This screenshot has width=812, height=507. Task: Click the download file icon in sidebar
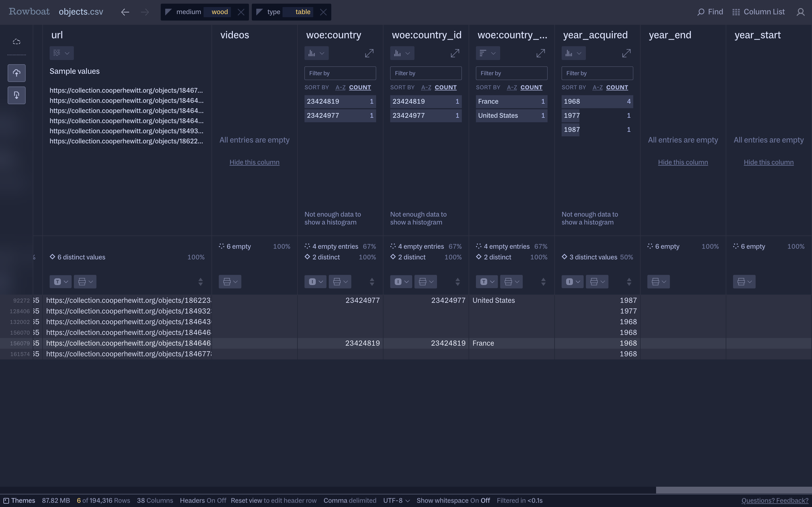16,95
